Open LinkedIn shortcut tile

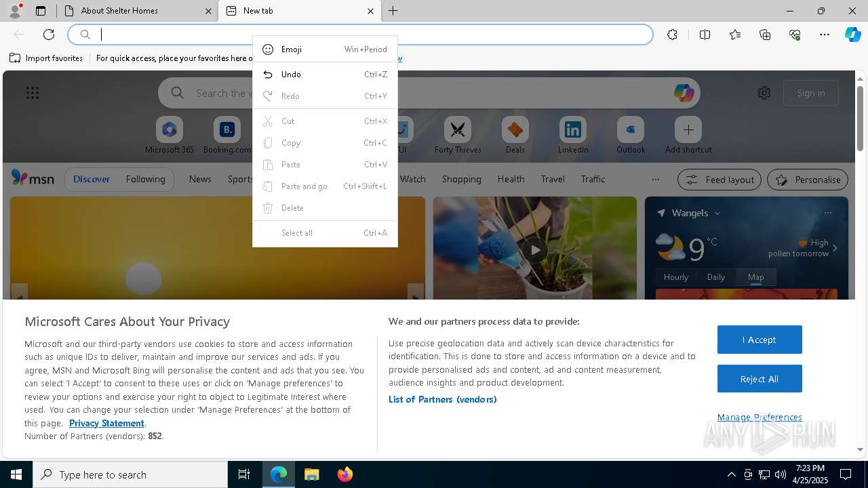tap(573, 136)
